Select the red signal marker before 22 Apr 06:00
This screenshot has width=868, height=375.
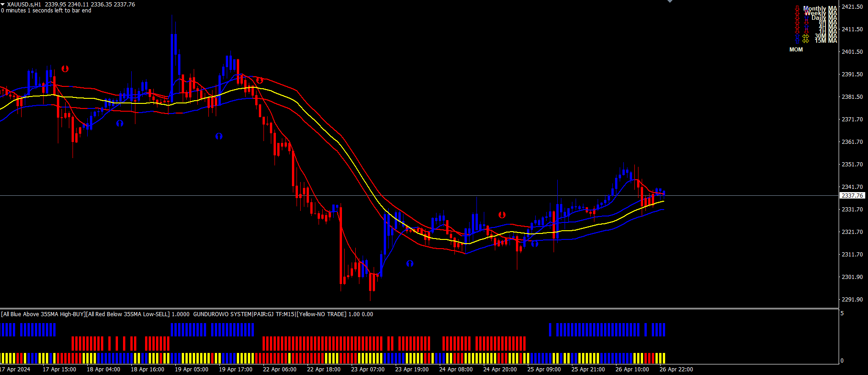pos(260,80)
